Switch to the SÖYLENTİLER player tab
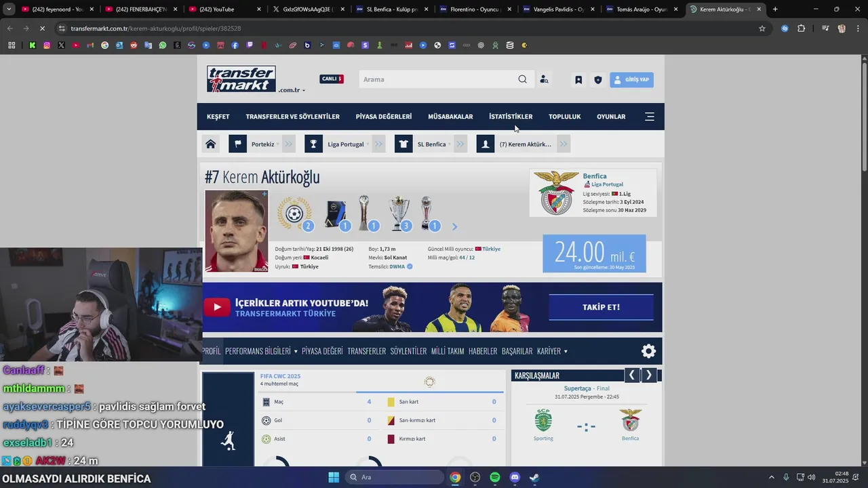 pyautogui.click(x=408, y=351)
